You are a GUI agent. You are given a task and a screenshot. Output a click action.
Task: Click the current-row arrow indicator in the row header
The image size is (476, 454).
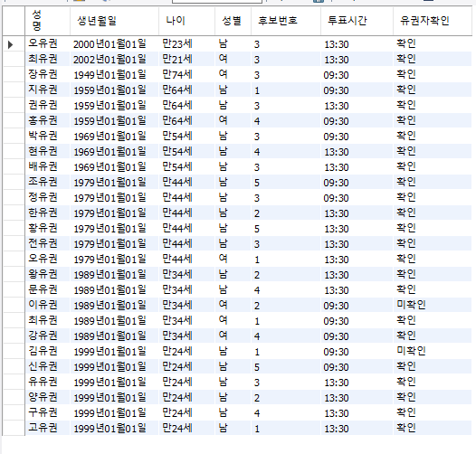click(10, 44)
